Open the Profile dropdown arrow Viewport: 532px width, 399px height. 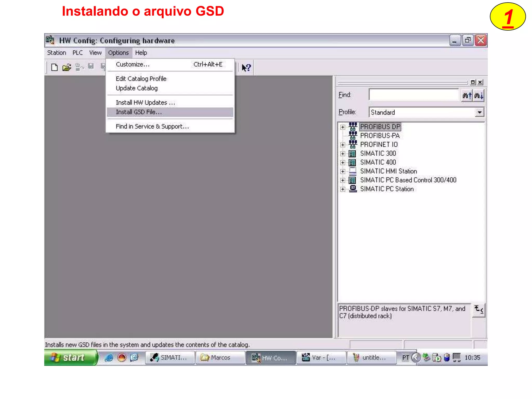[x=480, y=112]
